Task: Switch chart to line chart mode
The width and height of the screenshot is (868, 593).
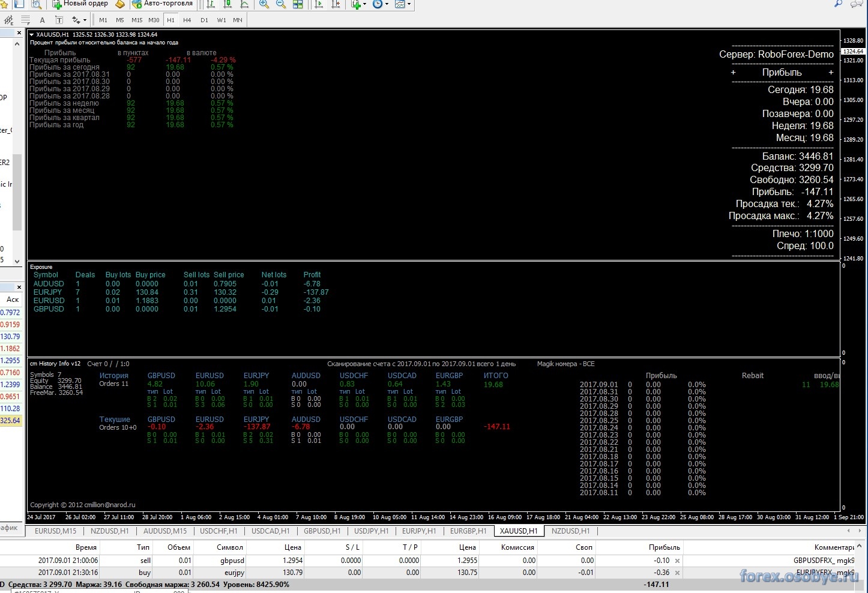Action: 244,4
